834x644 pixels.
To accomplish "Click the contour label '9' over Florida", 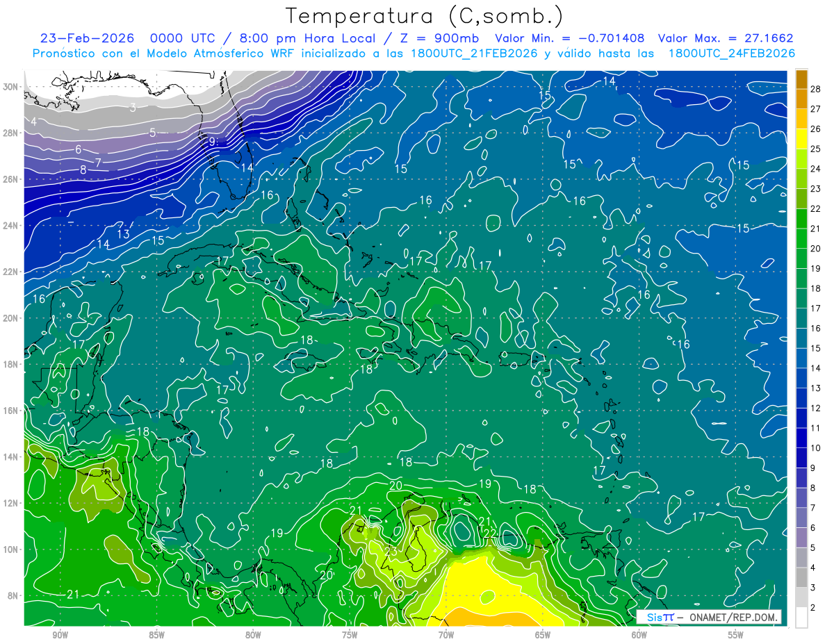I will [x=213, y=141].
